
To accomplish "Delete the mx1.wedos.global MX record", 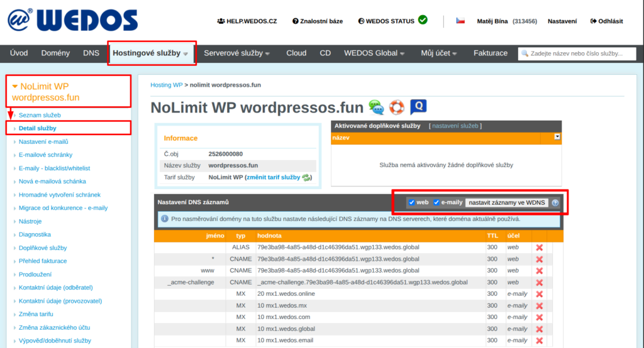I will [539, 329].
